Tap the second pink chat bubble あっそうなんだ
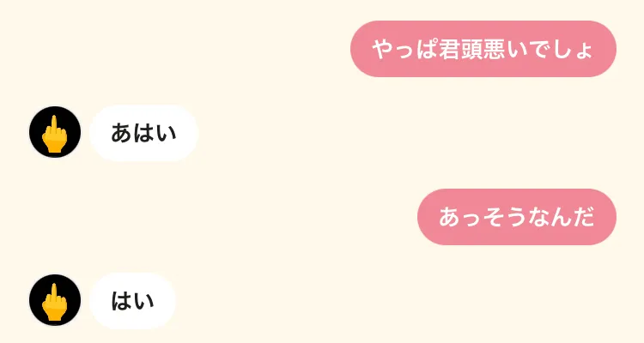This screenshot has width=644, height=343. pos(517,217)
